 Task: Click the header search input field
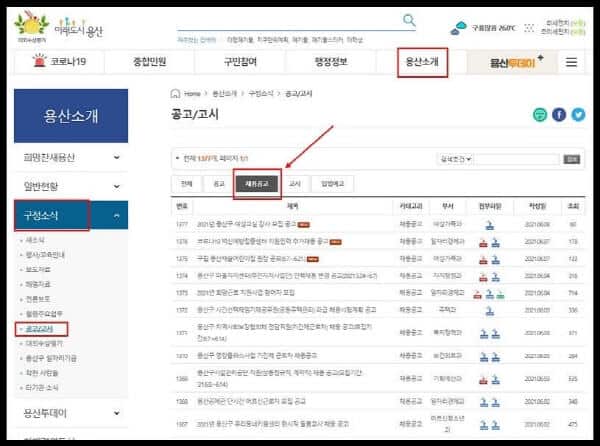click(289, 21)
